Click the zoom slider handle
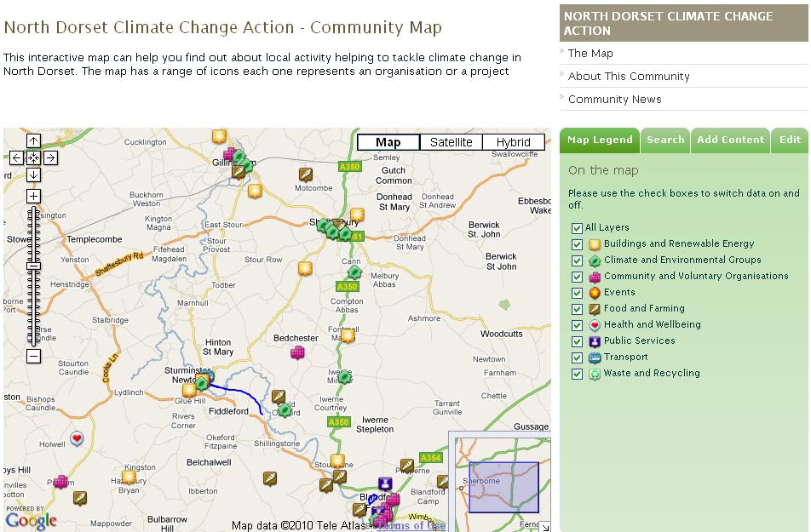Image resolution: width=811 pixels, height=532 pixels. (33, 266)
